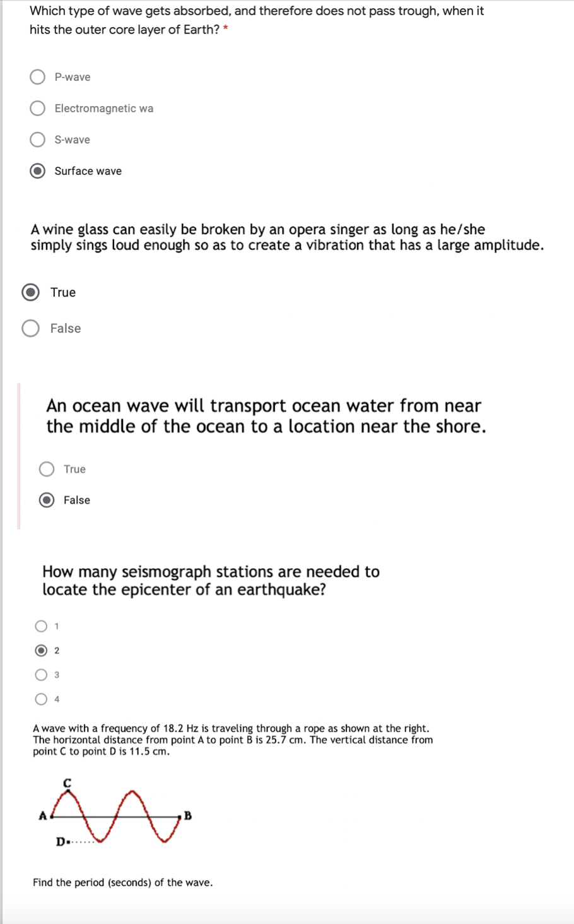The image size is (574, 924).
Task: Select option 3 for seismograph stations
Action: 40,674
